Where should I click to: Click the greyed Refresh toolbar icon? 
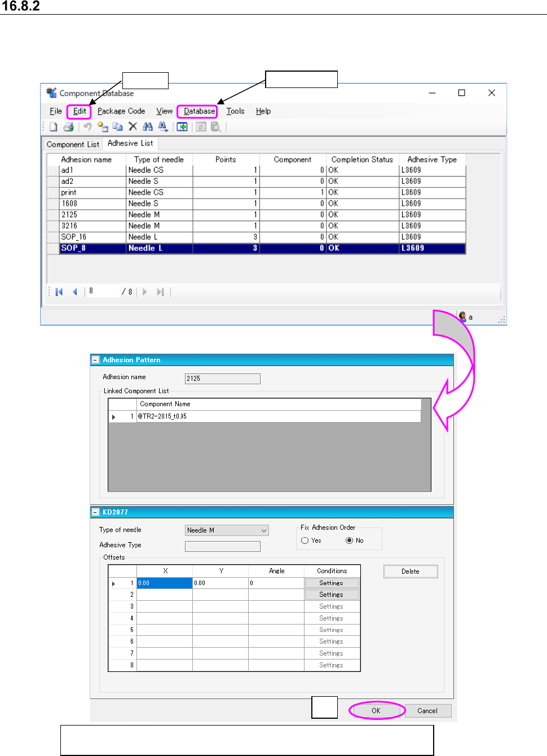coord(201,127)
